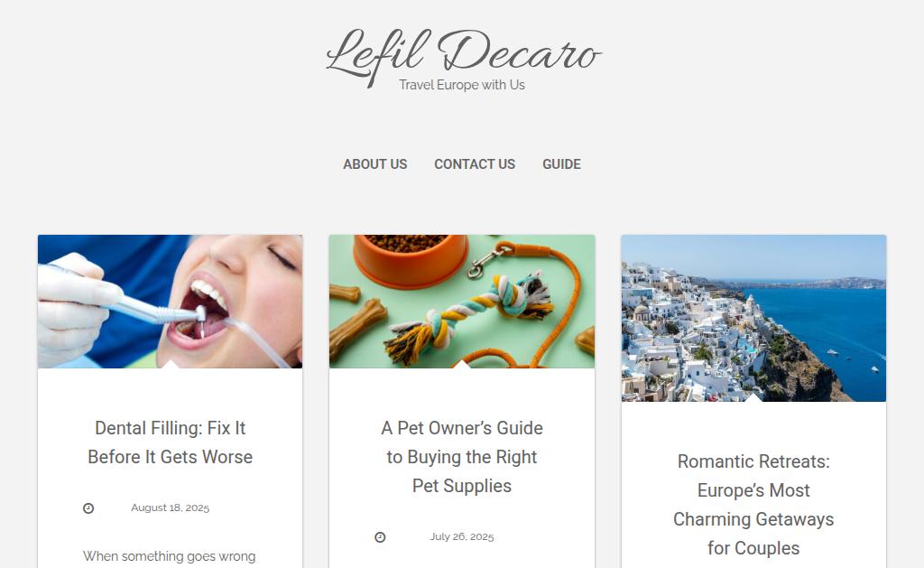The image size is (924, 568).
Task: Click the excerpt 'When something goes wrong'
Action: [x=169, y=556]
